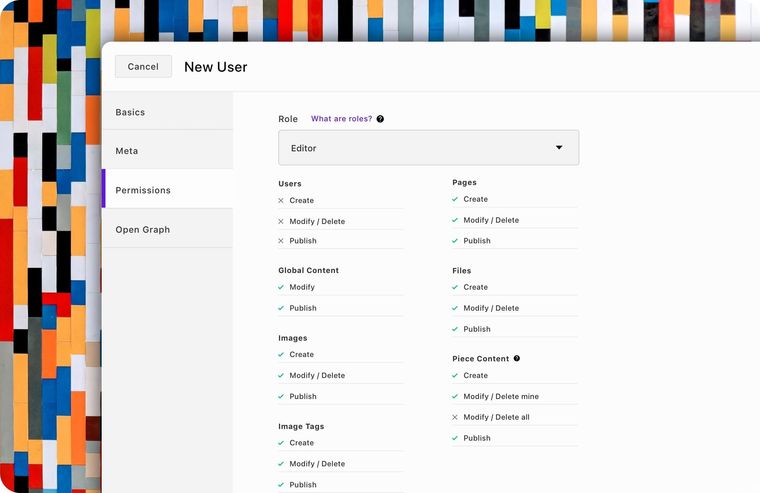This screenshot has height=493, width=760.
Task: Click the checkmark for Files Publish
Action: coord(455,329)
